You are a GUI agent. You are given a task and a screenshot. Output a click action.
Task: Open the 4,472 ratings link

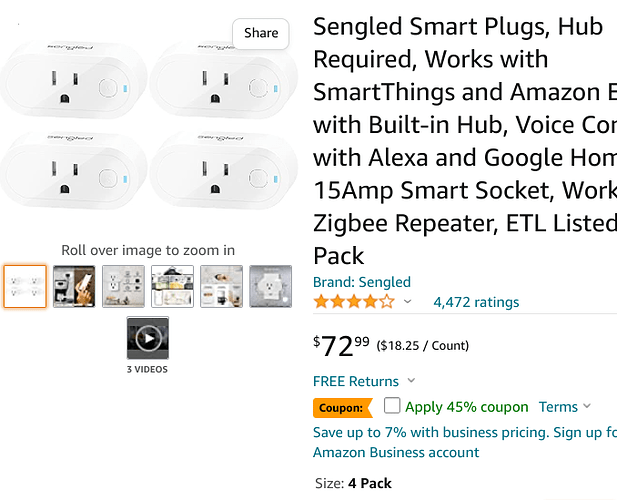tap(476, 302)
